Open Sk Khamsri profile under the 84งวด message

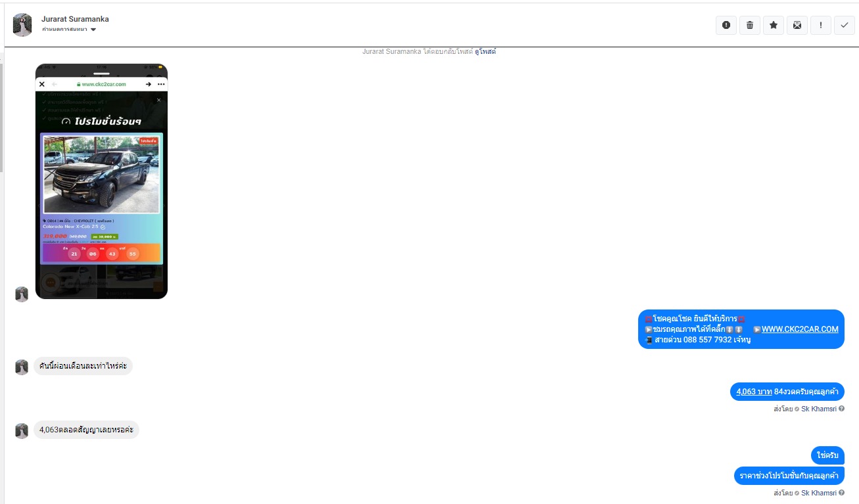click(x=819, y=409)
